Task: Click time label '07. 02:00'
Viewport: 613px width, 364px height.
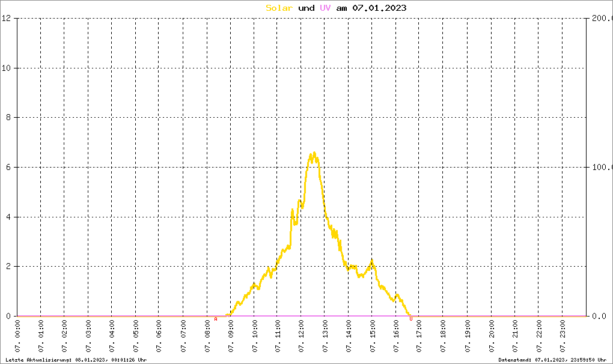Action: (x=64, y=336)
